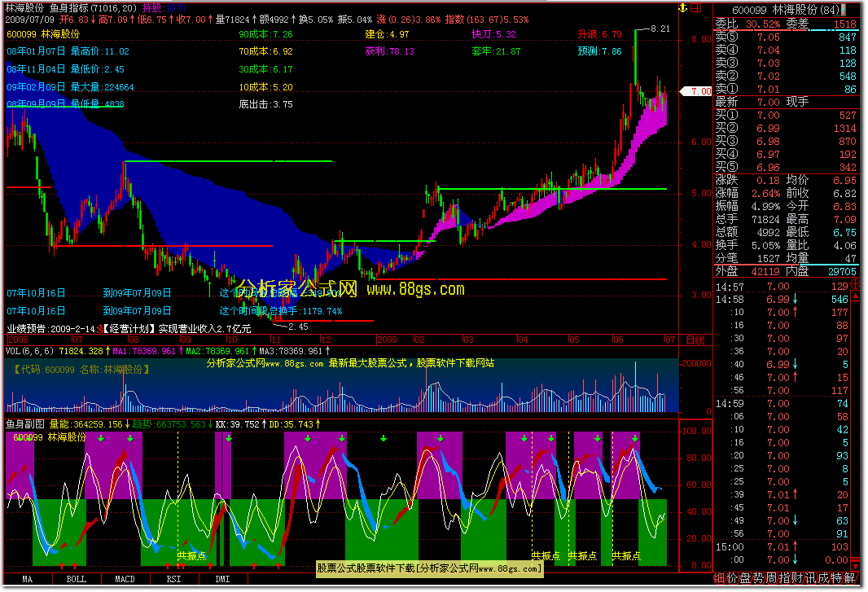Click the small 'w' badge next to 林海股份(84)
Screen dimensions: 868x592
point(844,10)
